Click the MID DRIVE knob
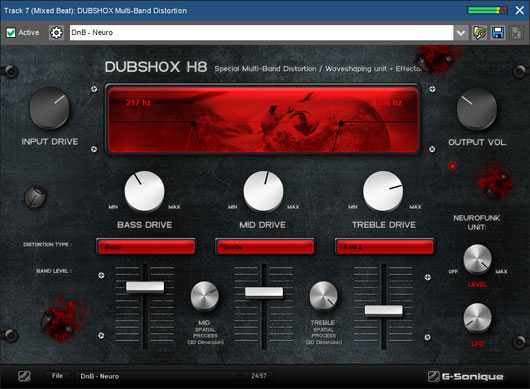This screenshot has width=530, height=389. 263,191
